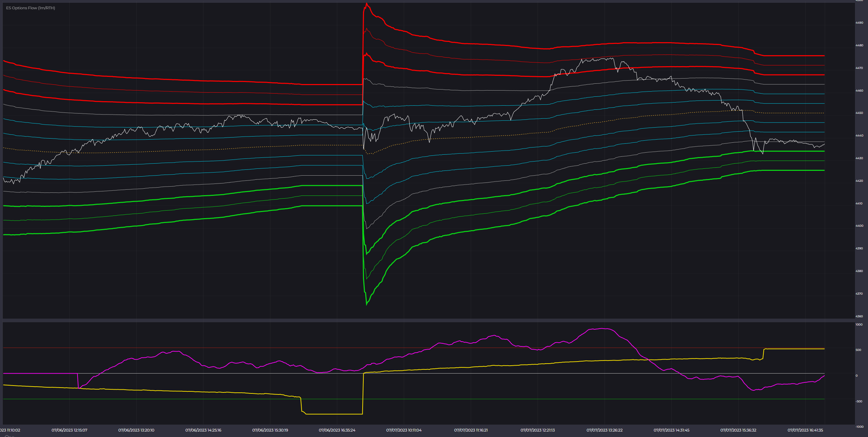Click the 4480 price axis label

859,45
